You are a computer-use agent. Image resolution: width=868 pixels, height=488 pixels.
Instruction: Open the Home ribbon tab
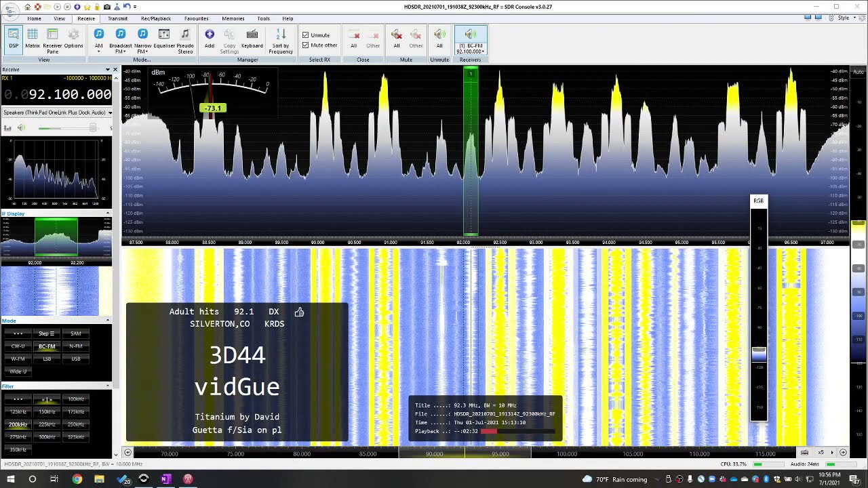click(x=34, y=18)
